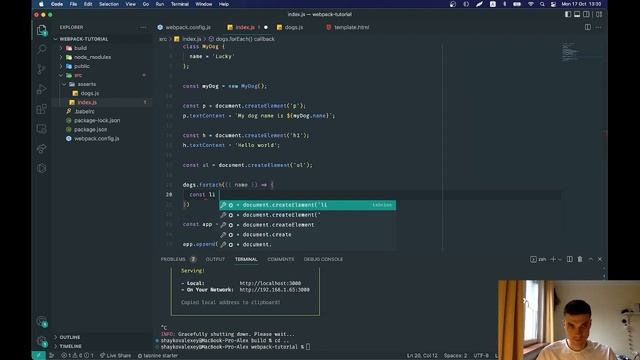Open macOS Spotlight search icon
The width and height of the screenshot is (640, 360).
click(542, 4)
